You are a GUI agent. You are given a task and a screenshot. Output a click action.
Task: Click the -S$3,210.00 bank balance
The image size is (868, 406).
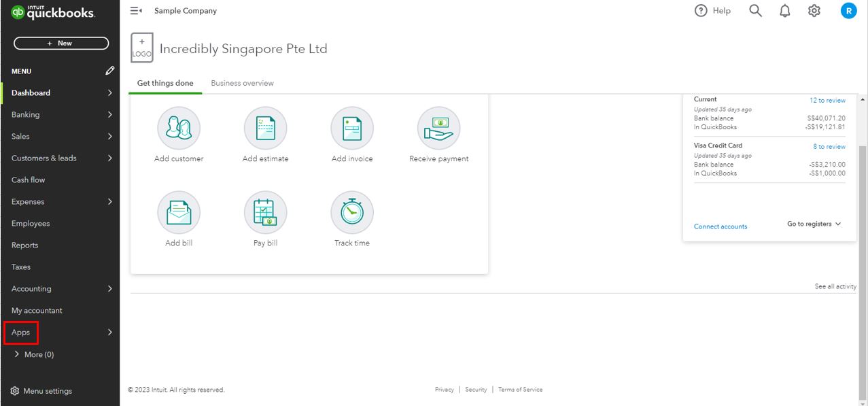827,165
